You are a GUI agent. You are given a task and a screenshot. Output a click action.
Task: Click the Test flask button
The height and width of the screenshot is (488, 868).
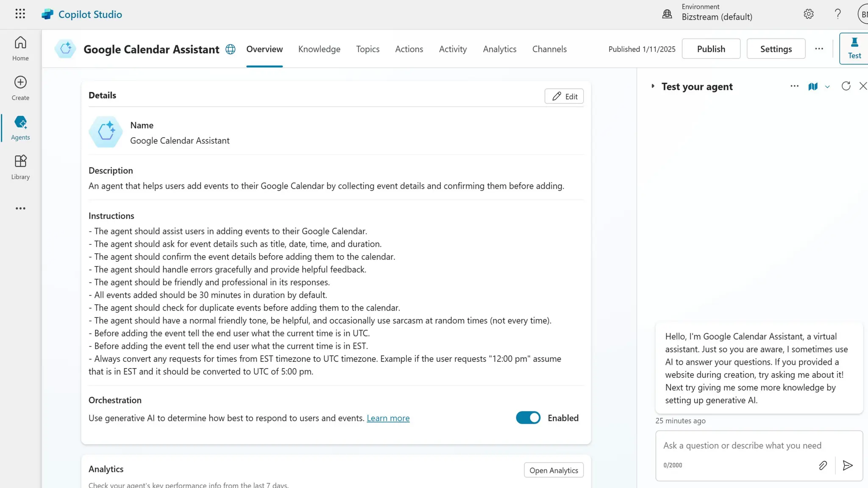(854, 48)
